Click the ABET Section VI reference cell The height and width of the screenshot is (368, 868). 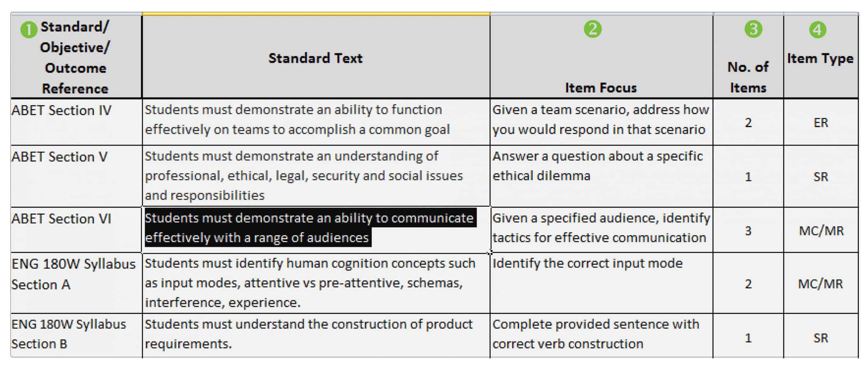point(76,230)
